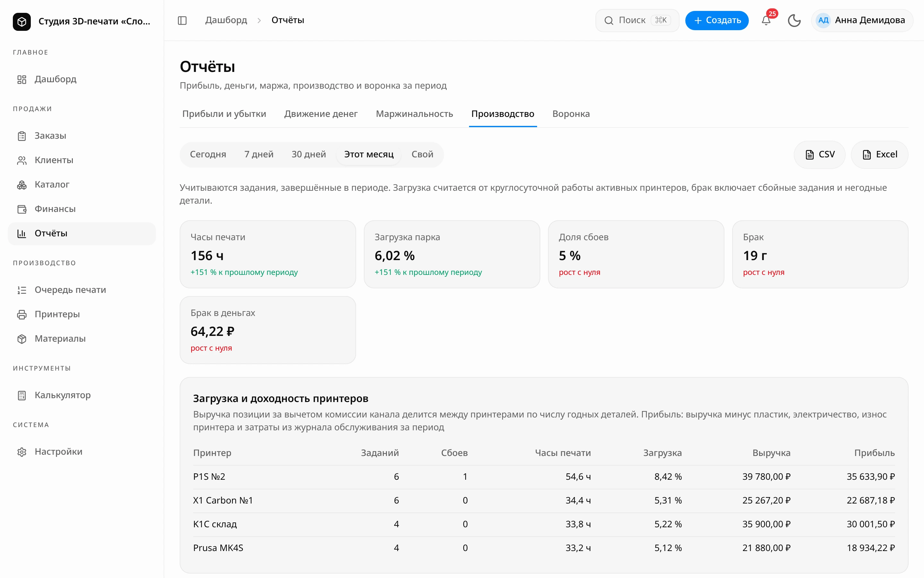Focus the Поиск search field
The width and height of the screenshot is (924, 578).
[637, 20]
